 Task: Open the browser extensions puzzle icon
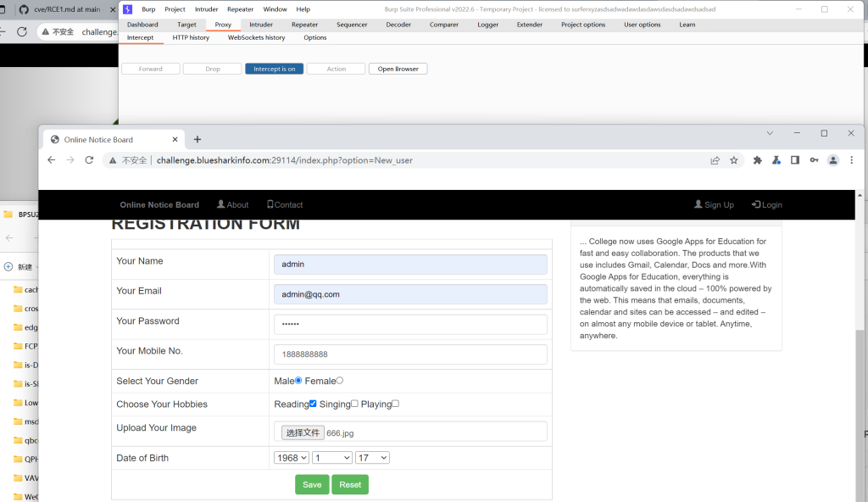(758, 160)
